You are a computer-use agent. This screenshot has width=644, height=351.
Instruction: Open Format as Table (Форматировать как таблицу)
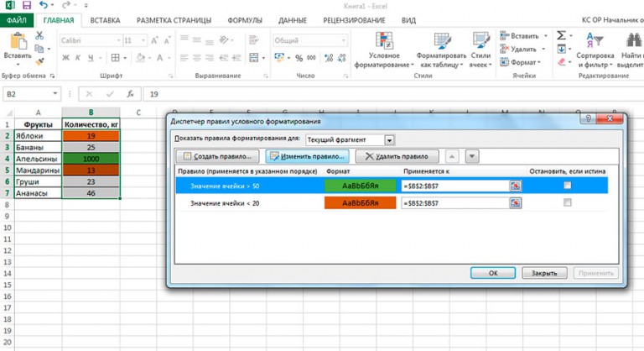[442, 50]
